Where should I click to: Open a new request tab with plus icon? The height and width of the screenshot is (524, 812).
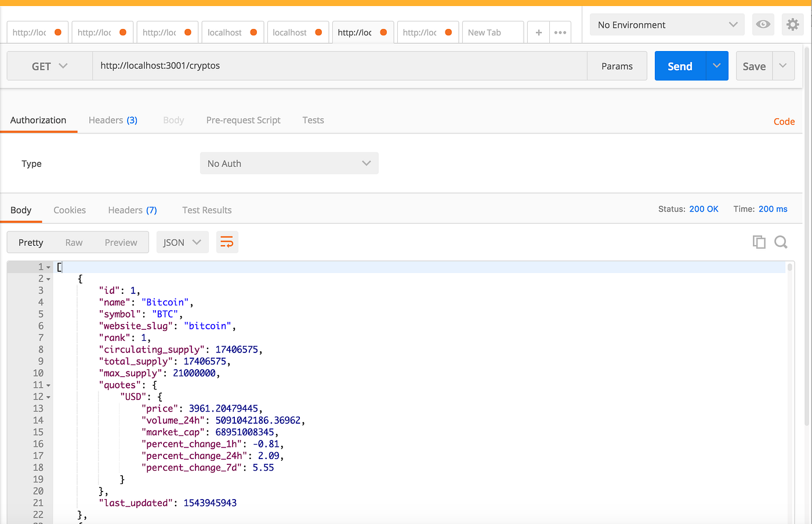click(x=538, y=32)
